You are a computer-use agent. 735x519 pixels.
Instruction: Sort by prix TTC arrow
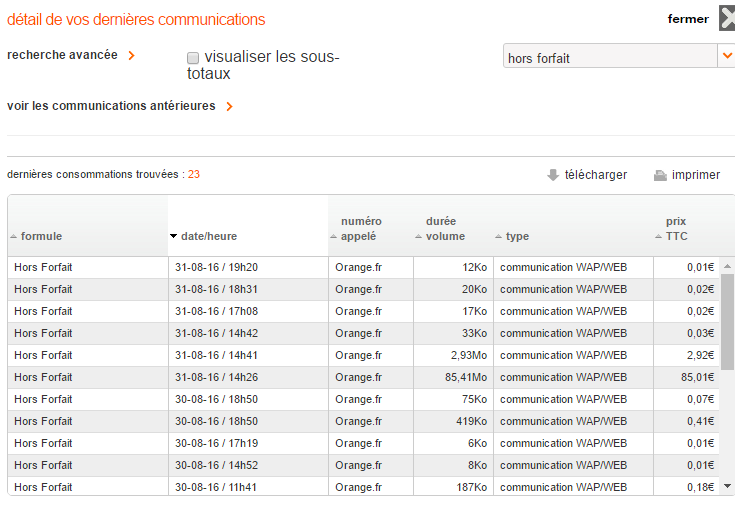click(x=659, y=236)
